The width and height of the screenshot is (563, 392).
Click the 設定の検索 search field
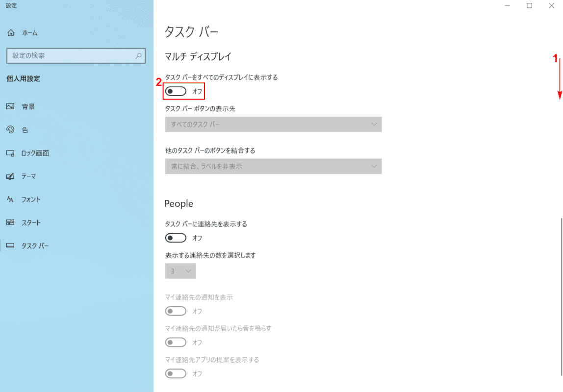tap(76, 55)
